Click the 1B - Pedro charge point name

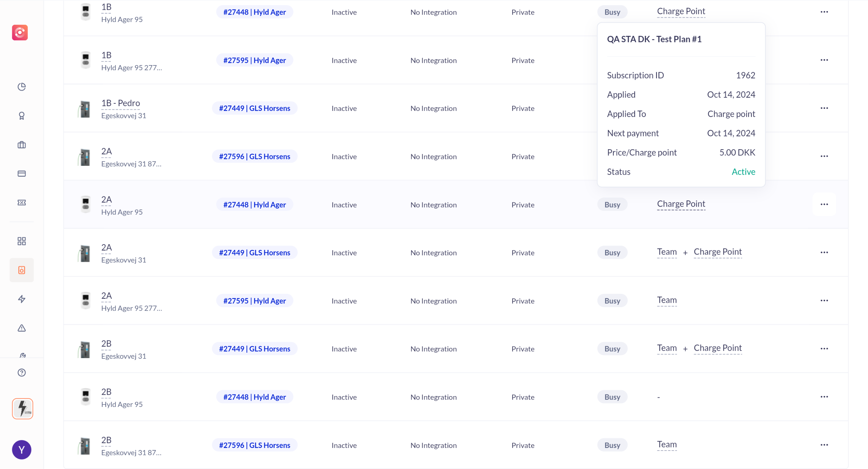(120, 103)
